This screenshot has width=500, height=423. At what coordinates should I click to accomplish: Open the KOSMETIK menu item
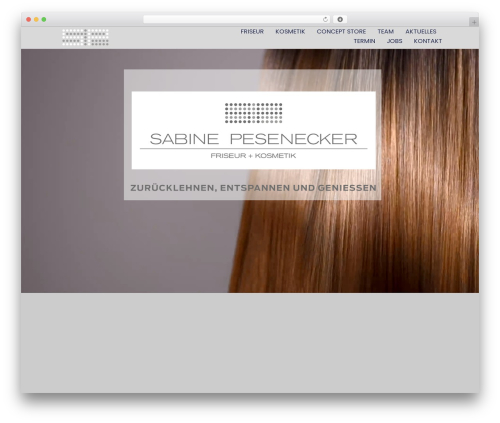click(x=290, y=31)
